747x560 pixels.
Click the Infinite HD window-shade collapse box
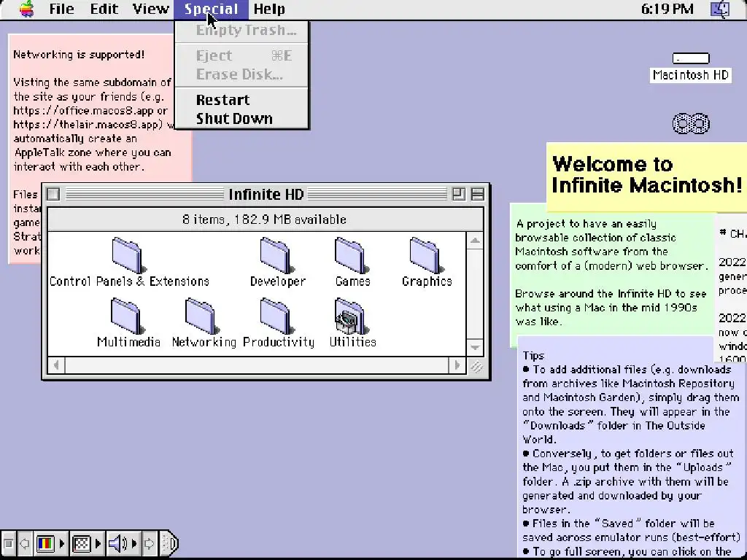tap(477, 194)
